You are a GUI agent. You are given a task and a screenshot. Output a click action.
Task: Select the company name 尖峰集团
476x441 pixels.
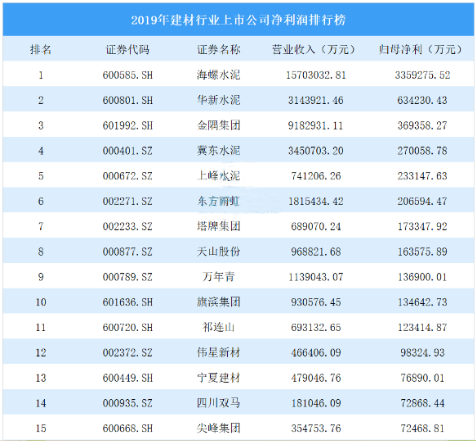(x=218, y=428)
